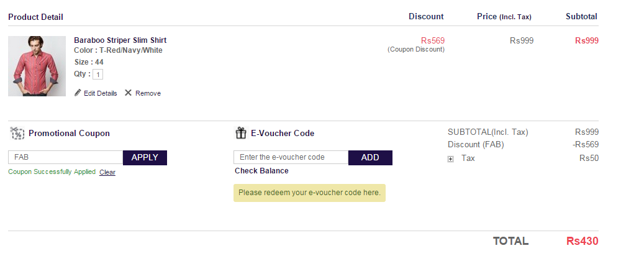Screen dimensions: 644x261
Task: Click the Coupon Successfully Applied message
Action: point(52,172)
